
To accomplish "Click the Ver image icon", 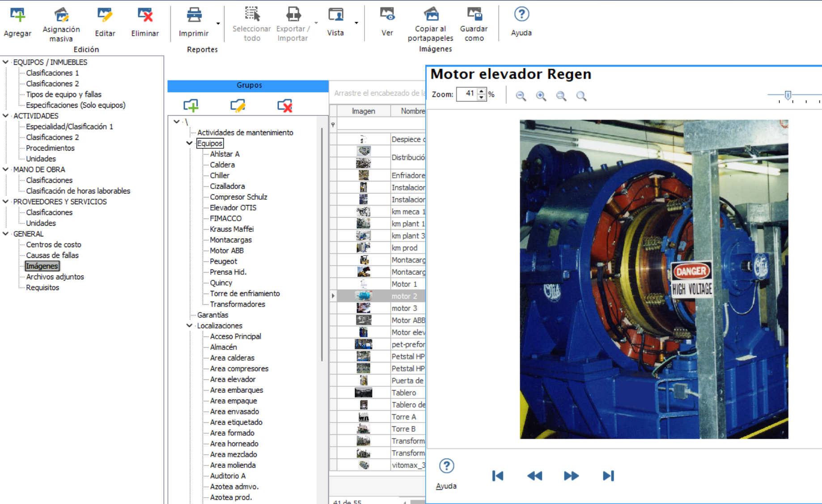I will point(387,14).
